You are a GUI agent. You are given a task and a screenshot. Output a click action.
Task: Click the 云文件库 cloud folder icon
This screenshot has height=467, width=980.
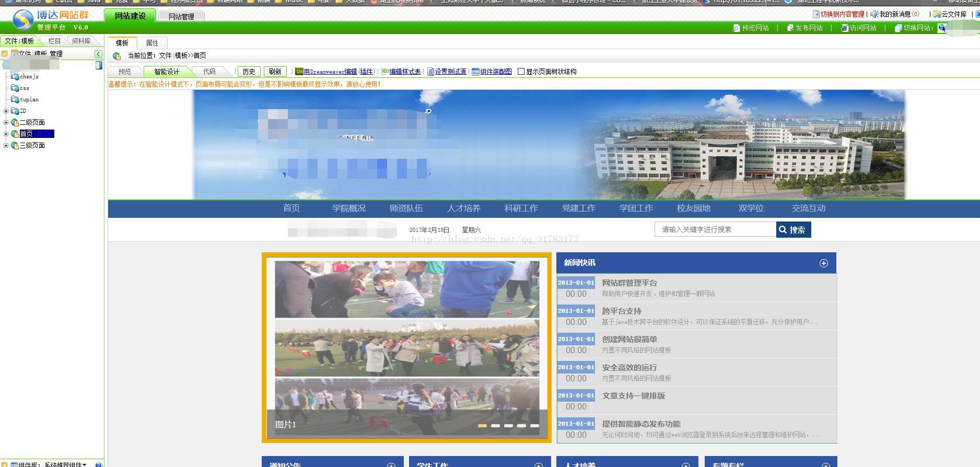pyautogui.click(x=937, y=14)
